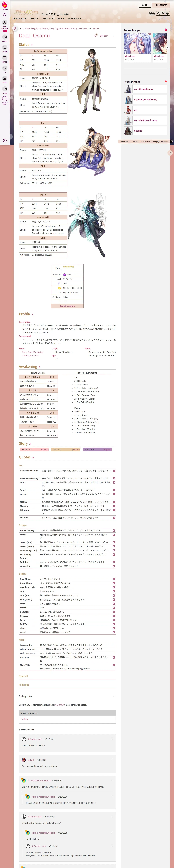Advance Recent Images carousel with the arrow
The width and height of the screenshot is (174, 868).
167,48
